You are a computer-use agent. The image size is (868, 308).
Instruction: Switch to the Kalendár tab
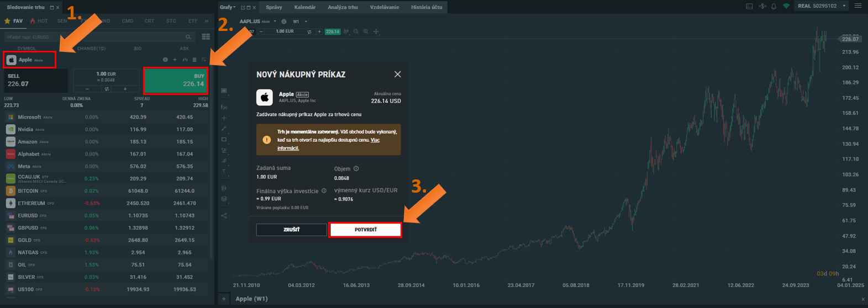point(304,7)
